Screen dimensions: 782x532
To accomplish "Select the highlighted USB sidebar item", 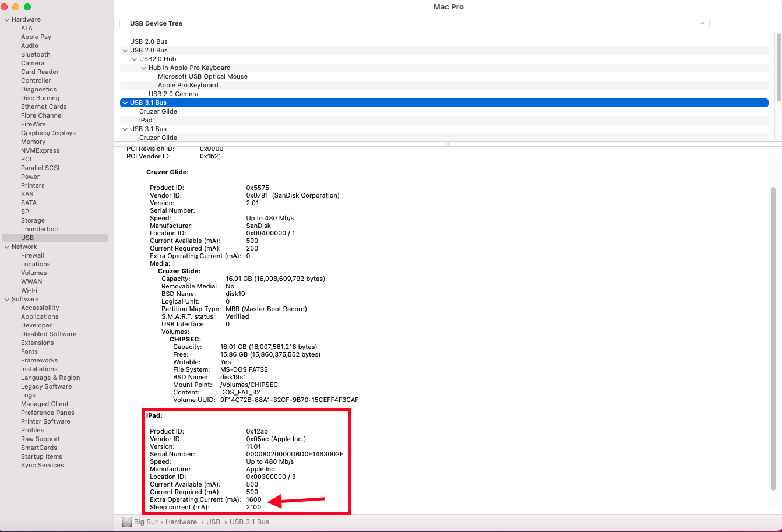I will coord(55,238).
